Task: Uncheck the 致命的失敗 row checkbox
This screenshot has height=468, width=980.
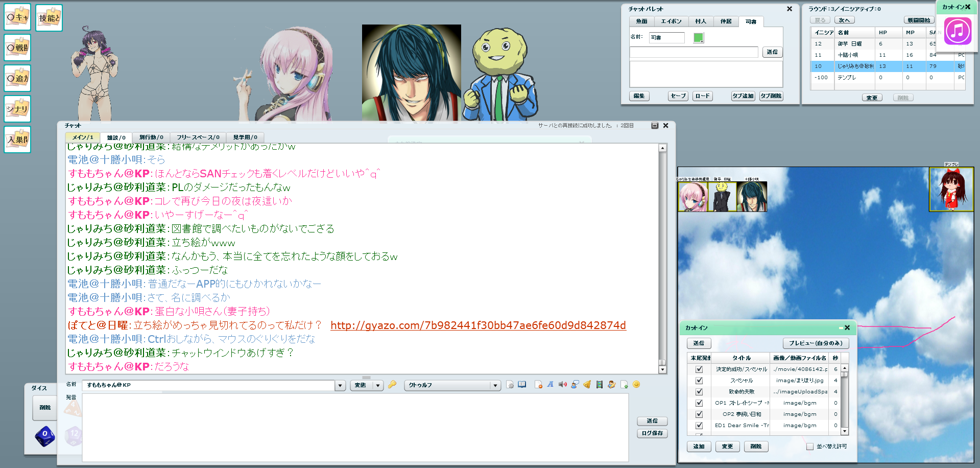Action: [699, 392]
